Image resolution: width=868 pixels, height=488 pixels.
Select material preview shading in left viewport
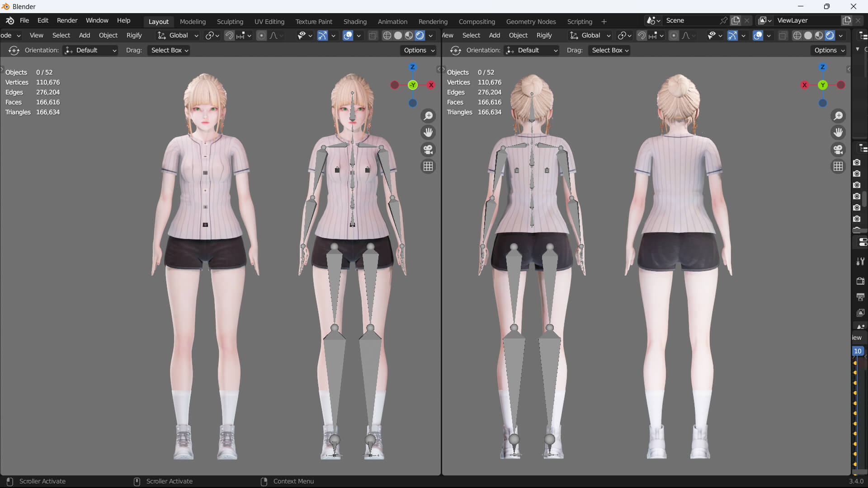point(409,36)
